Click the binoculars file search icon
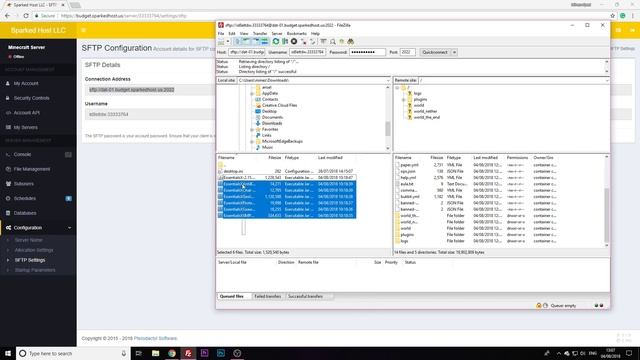Image resolution: width=640 pixels, height=360 pixels. [x=351, y=42]
